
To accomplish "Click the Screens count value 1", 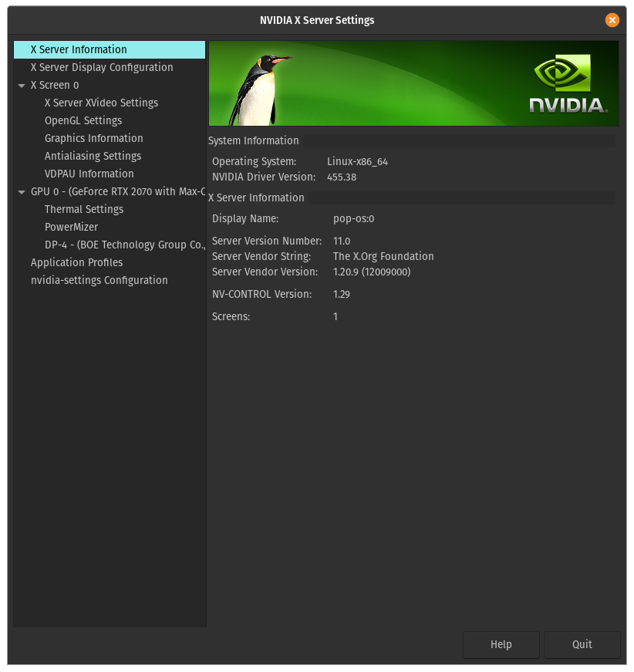I will (x=336, y=317).
